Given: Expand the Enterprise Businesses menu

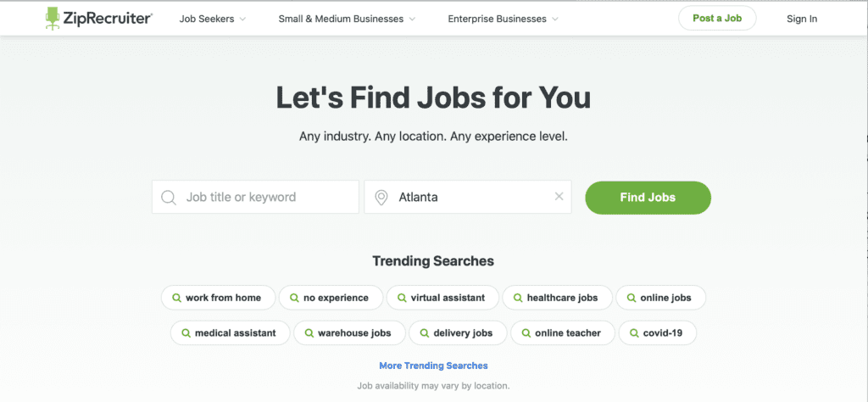Looking at the screenshot, I should point(503,19).
